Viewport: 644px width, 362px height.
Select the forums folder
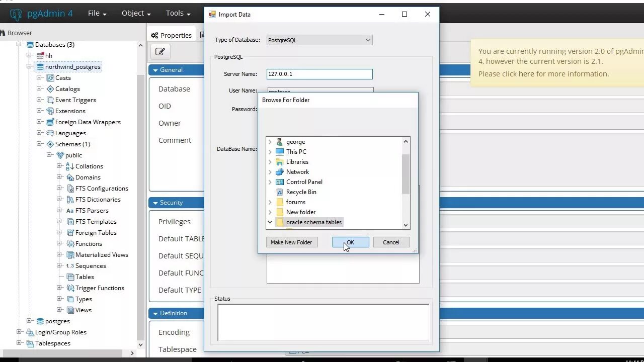pos(295,202)
